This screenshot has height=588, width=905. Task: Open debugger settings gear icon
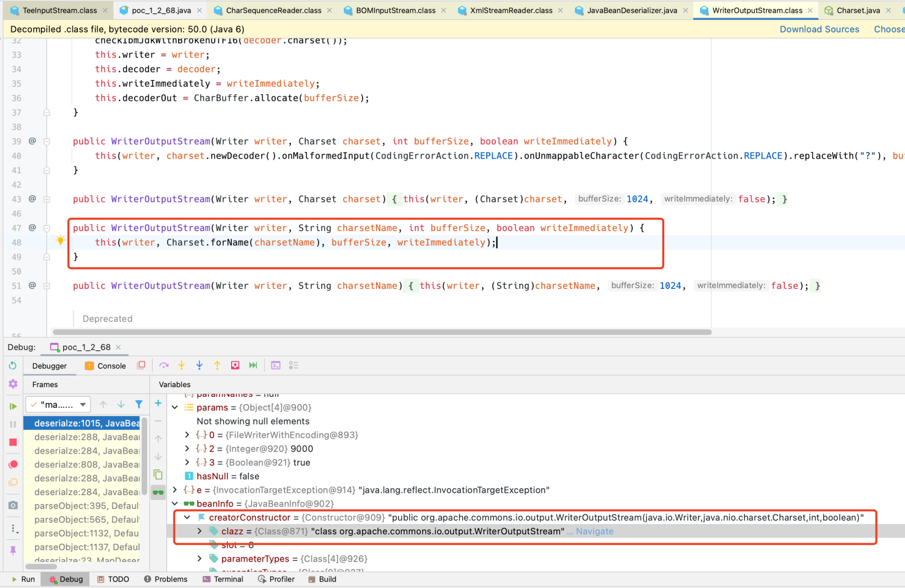click(x=13, y=384)
